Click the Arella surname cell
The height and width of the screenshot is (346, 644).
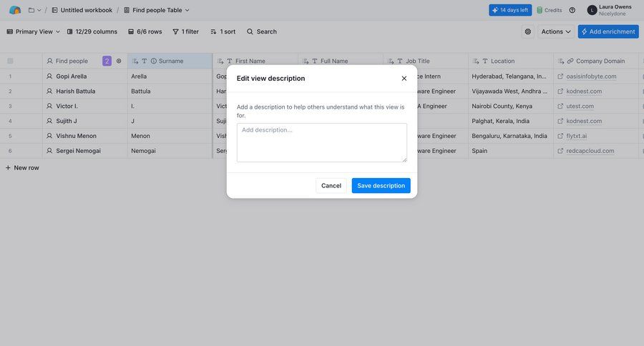[x=170, y=76]
